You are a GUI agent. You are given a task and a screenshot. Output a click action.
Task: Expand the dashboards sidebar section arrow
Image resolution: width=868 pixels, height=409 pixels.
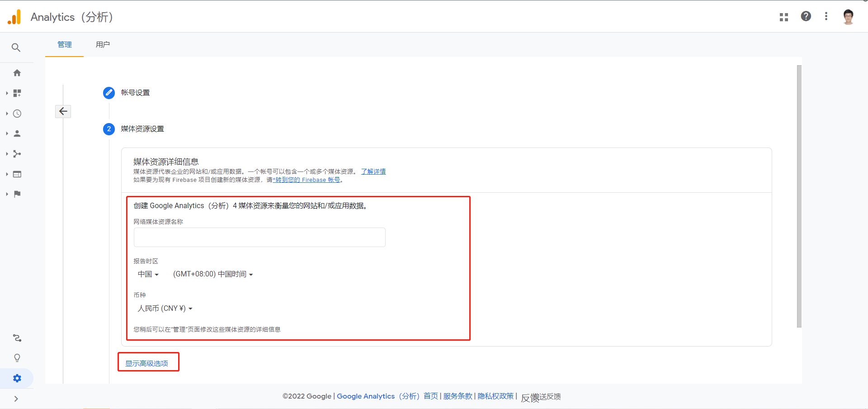click(7, 93)
